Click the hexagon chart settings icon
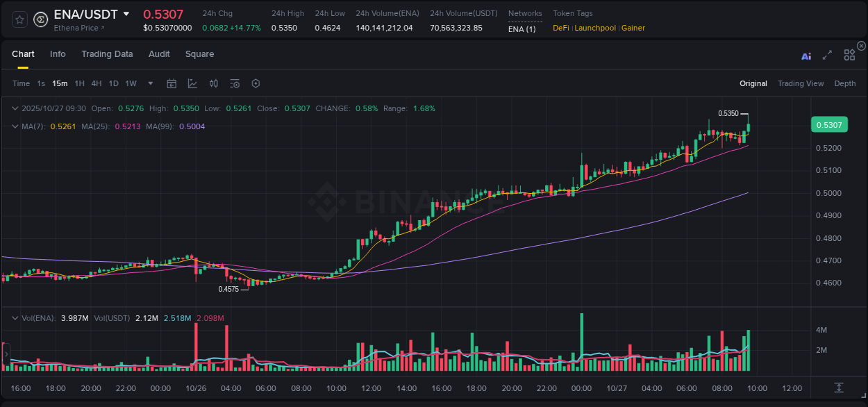 pyautogui.click(x=256, y=83)
